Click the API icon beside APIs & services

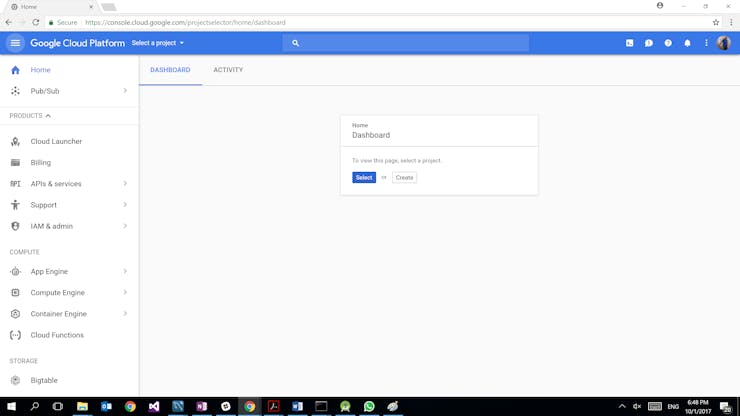15,184
